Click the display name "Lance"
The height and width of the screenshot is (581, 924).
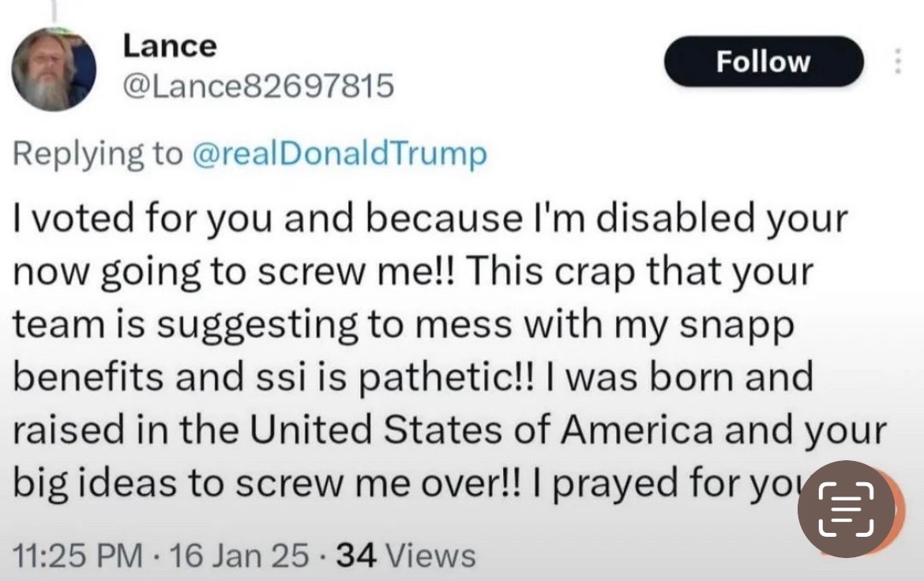[169, 46]
